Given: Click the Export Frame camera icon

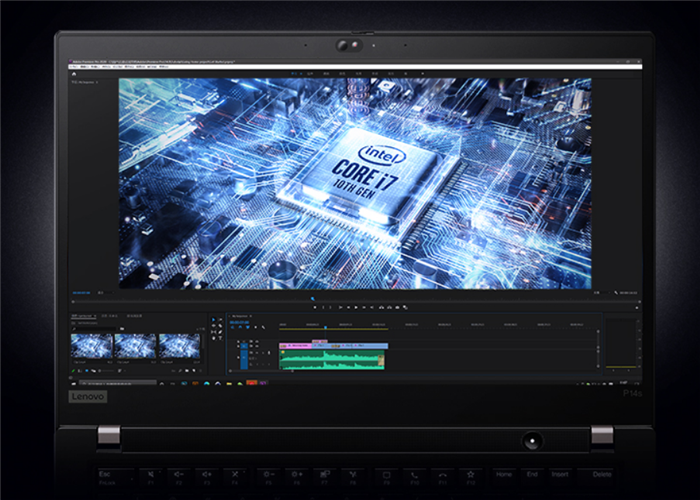Looking at the screenshot, I should point(397,307).
